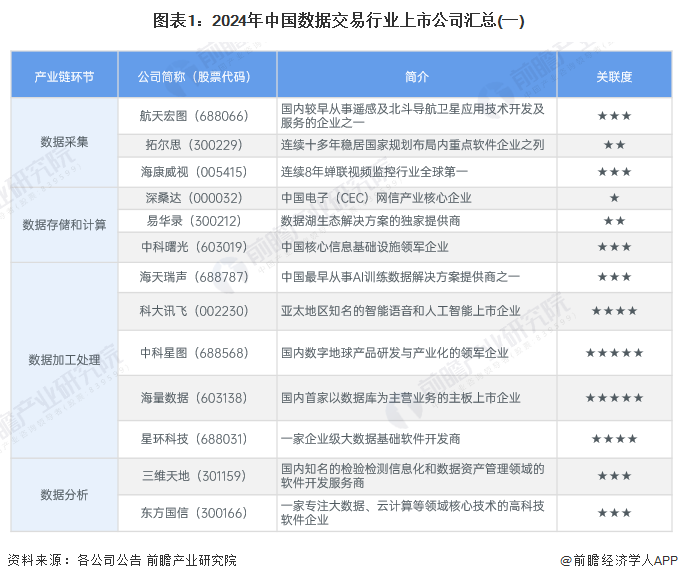Click the source note 资料来源：各公司公告 前瞻产业研究院
The width and height of the screenshot is (678, 581).
[x=122, y=560]
